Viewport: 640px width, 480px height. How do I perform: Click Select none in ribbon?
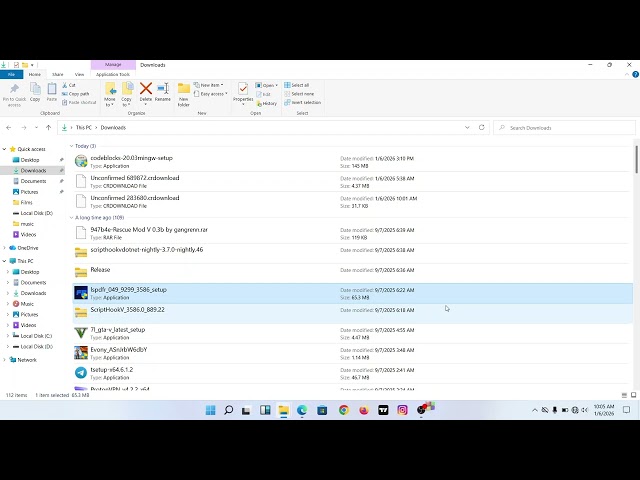tap(299, 94)
